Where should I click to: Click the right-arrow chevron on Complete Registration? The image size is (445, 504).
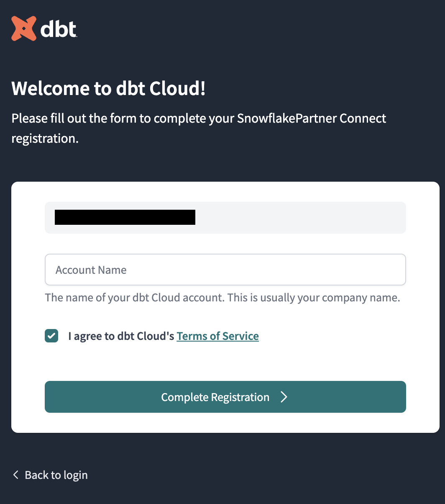(284, 396)
